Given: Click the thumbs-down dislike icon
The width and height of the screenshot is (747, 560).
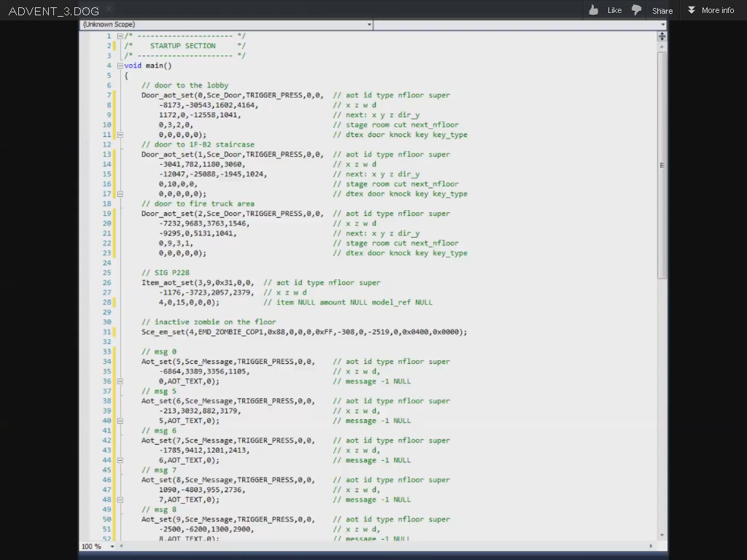Looking at the screenshot, I should [x=636, y=9].
